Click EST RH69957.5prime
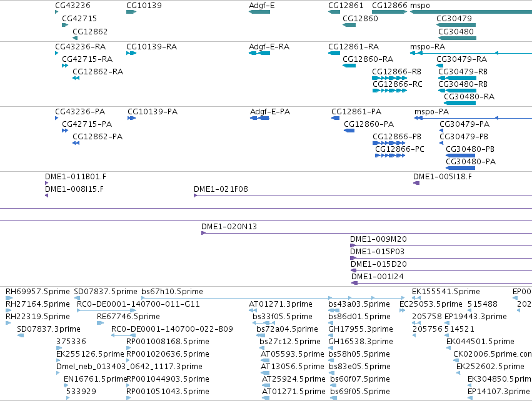532x401 pixels. pyautogui.click(x=9, y=298)
